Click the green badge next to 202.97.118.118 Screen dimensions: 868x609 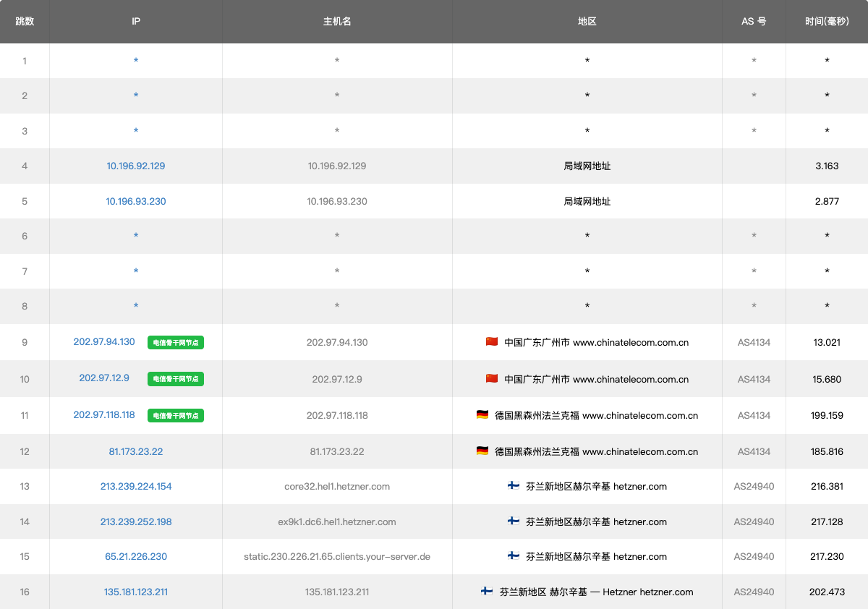point(176,416)
